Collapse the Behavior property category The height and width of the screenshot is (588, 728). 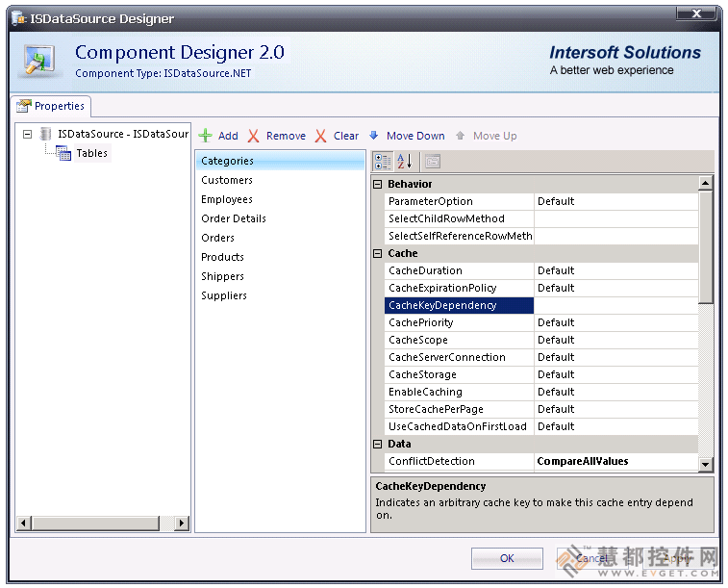pyautogui.click(x=378, y=185)
